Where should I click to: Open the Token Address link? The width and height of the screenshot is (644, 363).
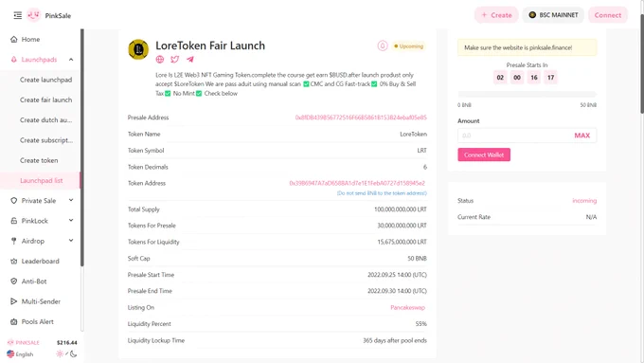point(357,183)
